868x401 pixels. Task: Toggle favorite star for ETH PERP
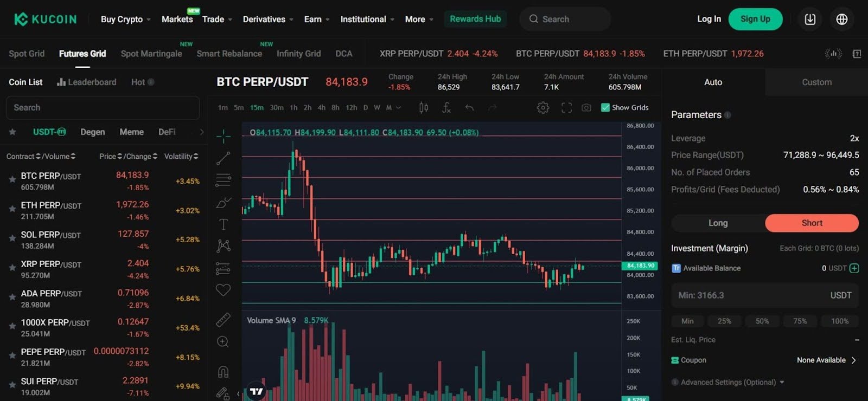tap(12, 209)
